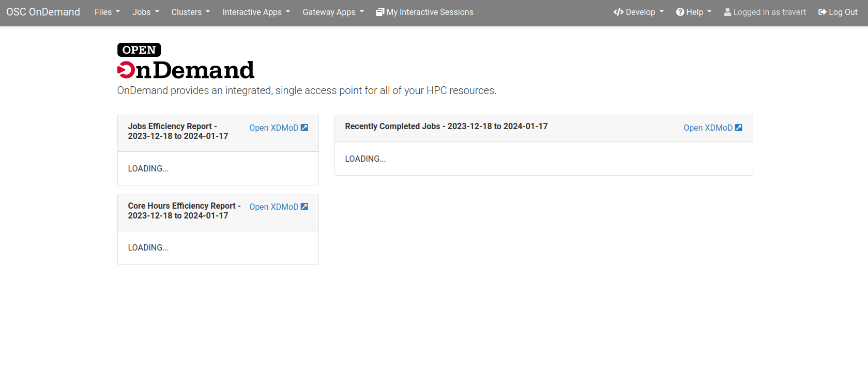Click the user silhouette icon in navbar
The image size is (868, 375).
click(x=727, y=12)
